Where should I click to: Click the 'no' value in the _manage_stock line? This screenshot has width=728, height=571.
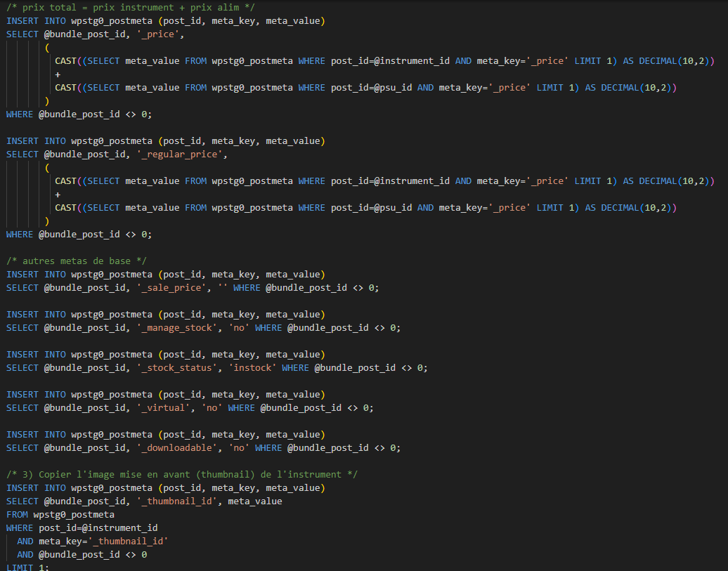(x=238, y=328)
